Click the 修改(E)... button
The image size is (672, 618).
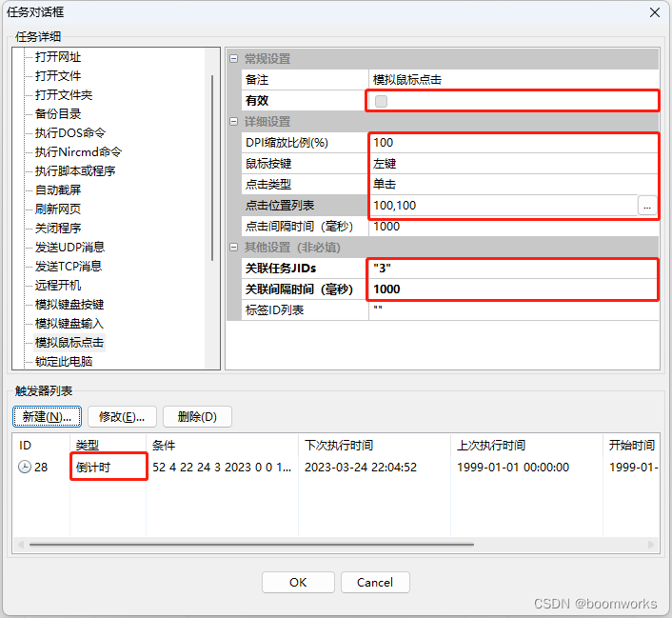pos(122,416)
